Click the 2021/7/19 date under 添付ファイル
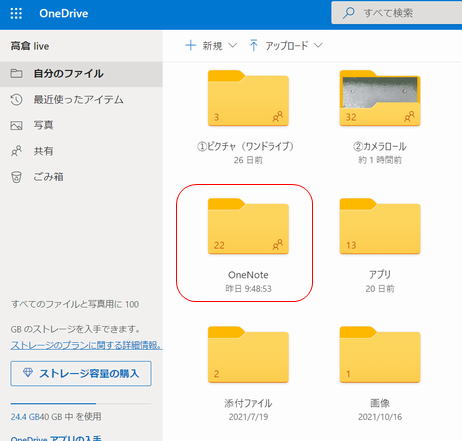462x441 pixels. pyautogui.click(x=248, y=417)
